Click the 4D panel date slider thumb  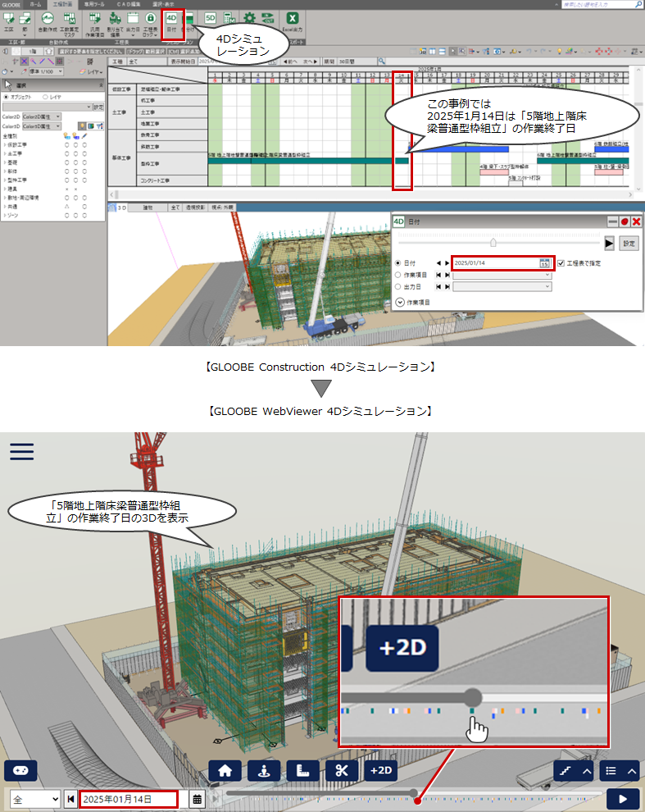(x=493, y=242)
